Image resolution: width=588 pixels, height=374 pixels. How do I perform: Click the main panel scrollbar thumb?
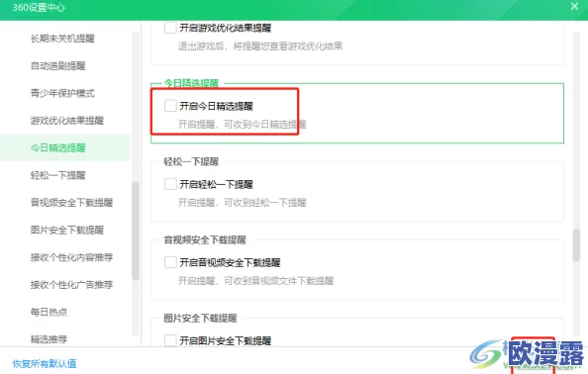(576, 245)
